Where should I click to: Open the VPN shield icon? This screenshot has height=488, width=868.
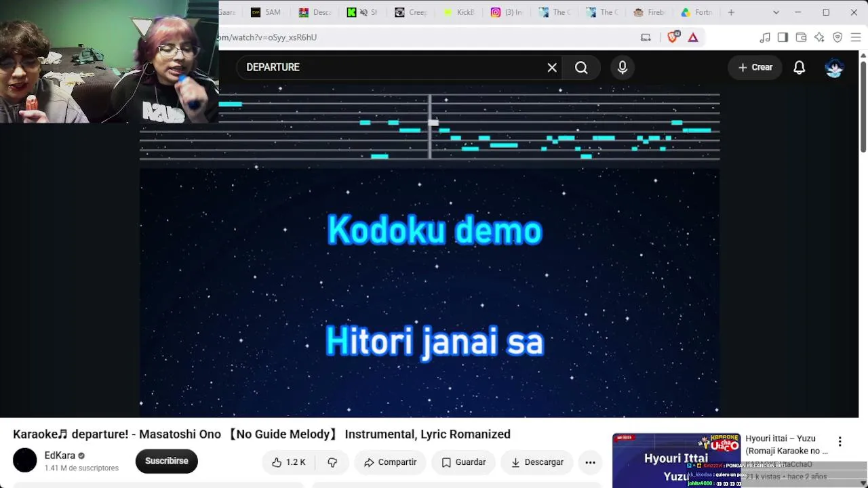pyautogui.click(x=837, y=37)
